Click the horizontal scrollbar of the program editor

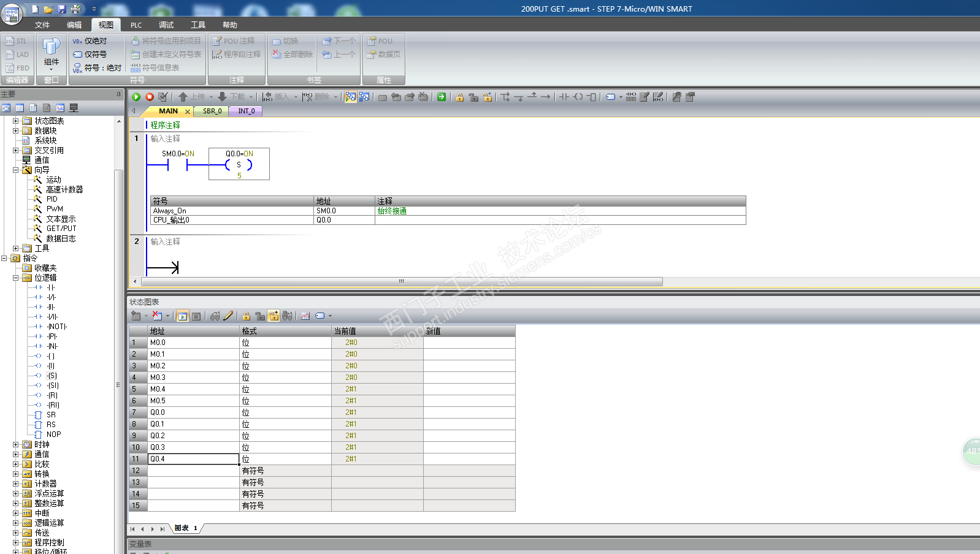tap(402, 282)
